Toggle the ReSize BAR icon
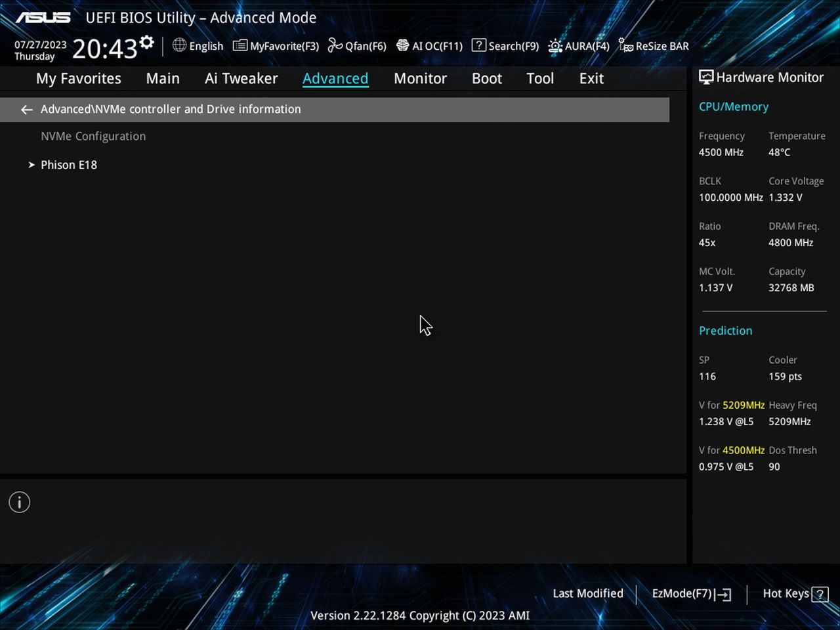840x630 pixels. click(625, 45)
